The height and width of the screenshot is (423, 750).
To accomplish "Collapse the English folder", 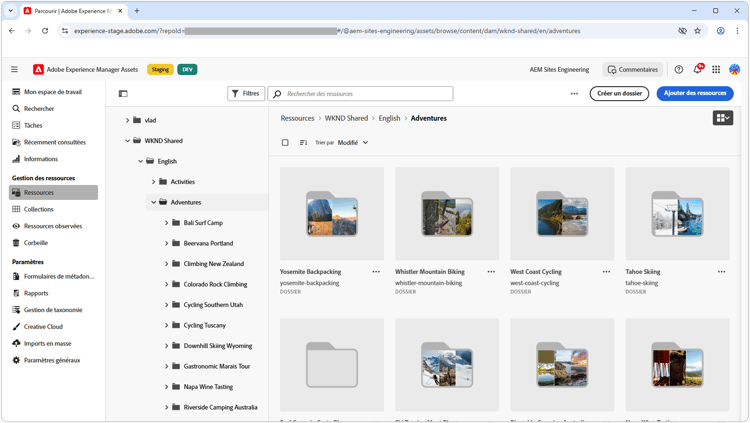I will (141, 161).
